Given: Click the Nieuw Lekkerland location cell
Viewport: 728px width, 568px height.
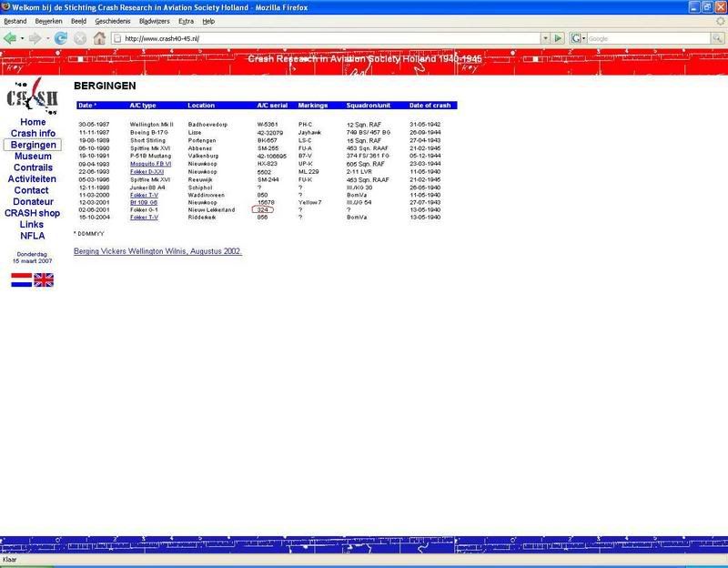Looking at the screenshot, I should 211,210.
